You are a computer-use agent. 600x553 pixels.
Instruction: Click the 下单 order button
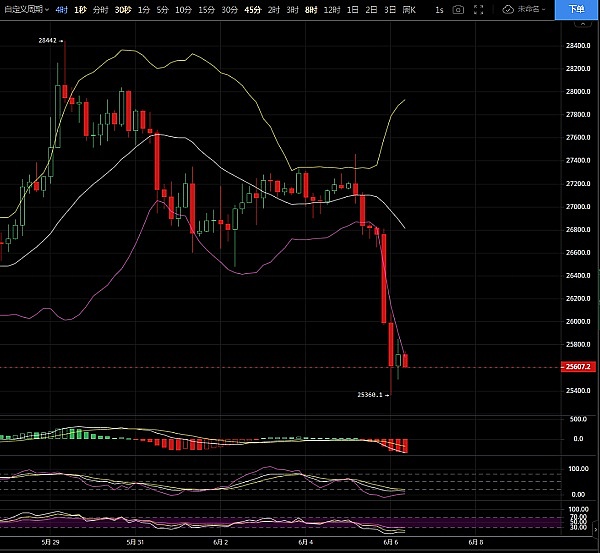pyautogui.click(x=575, y=9)
